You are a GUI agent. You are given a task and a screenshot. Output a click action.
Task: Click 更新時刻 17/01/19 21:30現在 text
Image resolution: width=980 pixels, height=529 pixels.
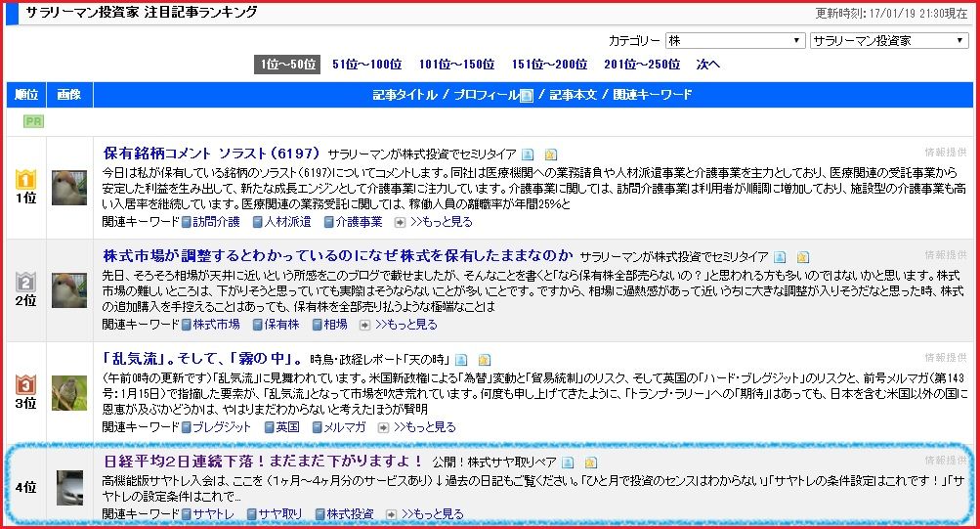891,13
